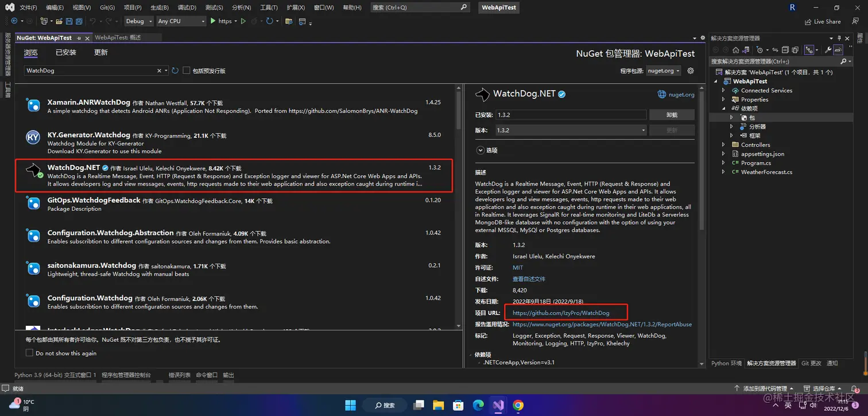Image resolution: width=868 pixels, height=416 pixels.
Task: Open the MIT license link
Action: 518,268
